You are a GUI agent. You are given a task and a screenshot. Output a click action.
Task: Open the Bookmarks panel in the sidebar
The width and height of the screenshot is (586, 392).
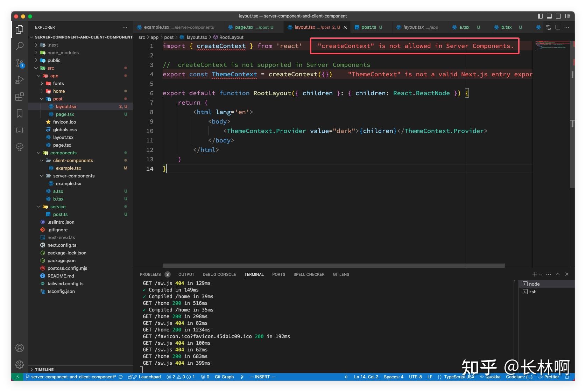tap(19, 113)
